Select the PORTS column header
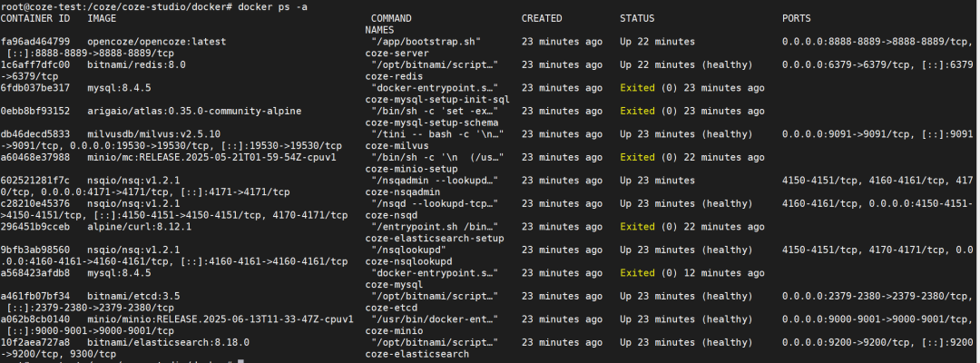The height and width of the screenshot is (363, 980). click(x=797, y=19)
